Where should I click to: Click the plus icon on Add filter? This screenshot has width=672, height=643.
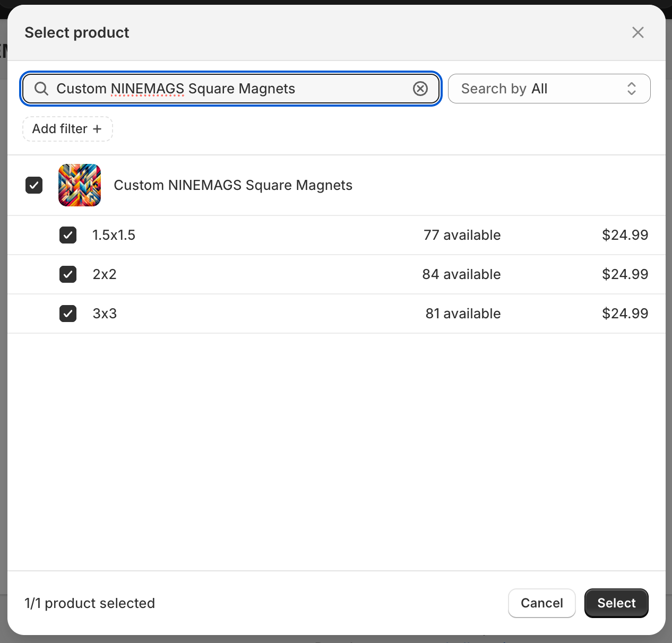coord(97,129)
